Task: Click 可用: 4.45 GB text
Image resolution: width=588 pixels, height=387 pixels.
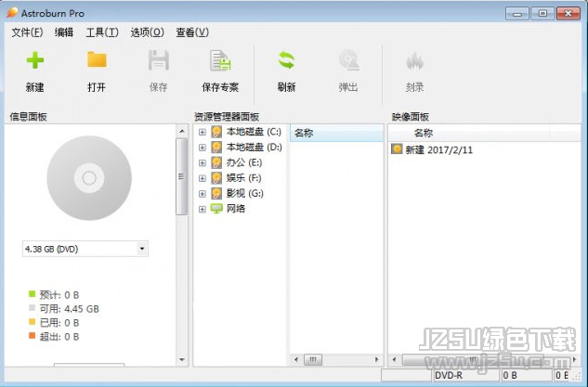Action: 70,309
